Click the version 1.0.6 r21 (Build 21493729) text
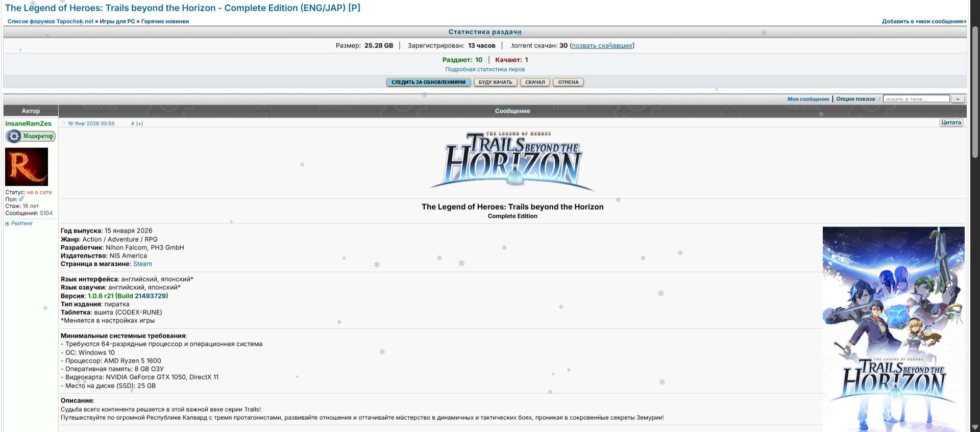Viewport: 980px width, 432px height. coord(128,296)
